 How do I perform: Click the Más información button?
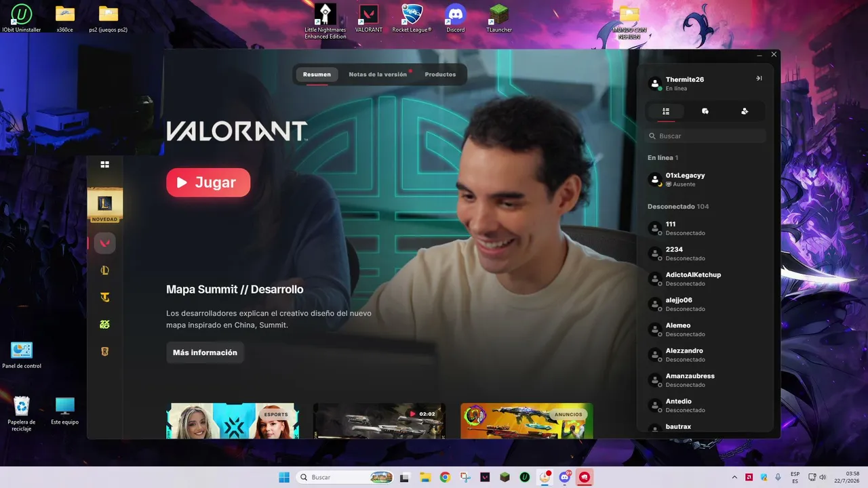click(205, 352)
